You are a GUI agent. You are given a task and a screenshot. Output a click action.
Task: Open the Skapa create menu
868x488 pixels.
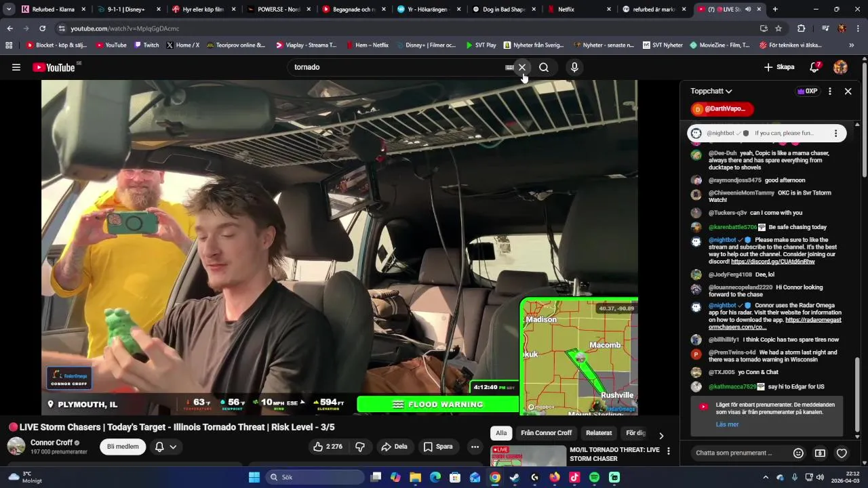(779, 67)
